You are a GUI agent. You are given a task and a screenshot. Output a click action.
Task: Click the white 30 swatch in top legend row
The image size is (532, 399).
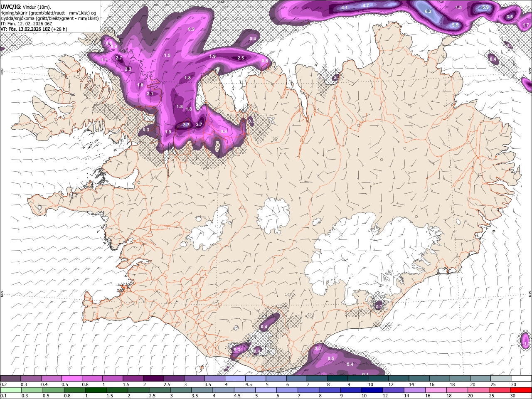pos(521,379)
